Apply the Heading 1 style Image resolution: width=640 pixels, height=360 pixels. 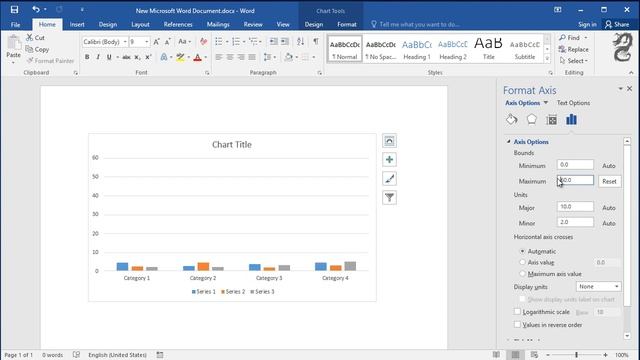(417, 49)
